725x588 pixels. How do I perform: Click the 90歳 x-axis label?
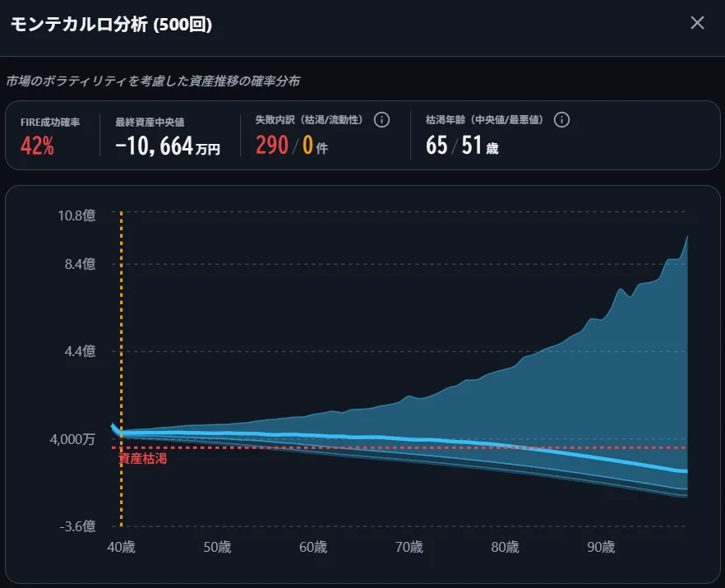[x=601, y=547]
